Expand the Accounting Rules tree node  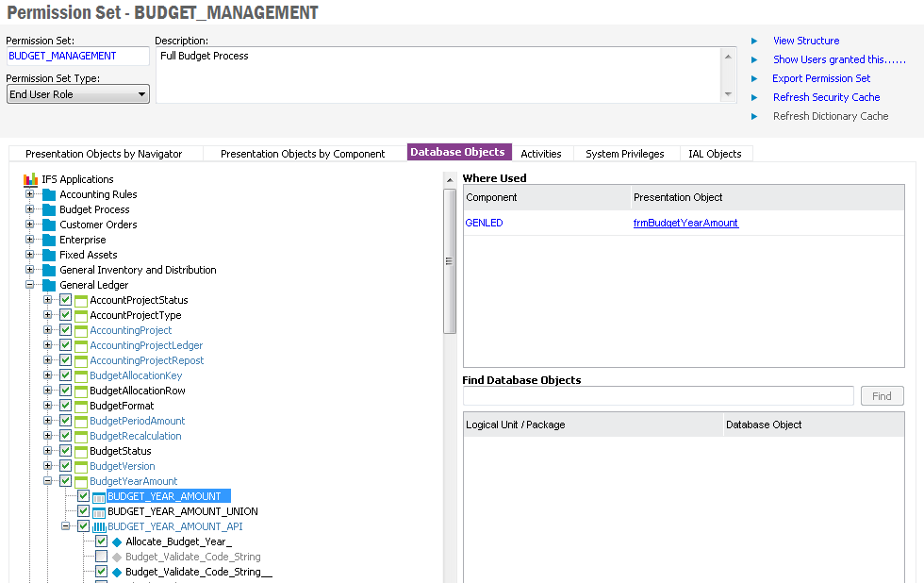click(x=29, y=194)
